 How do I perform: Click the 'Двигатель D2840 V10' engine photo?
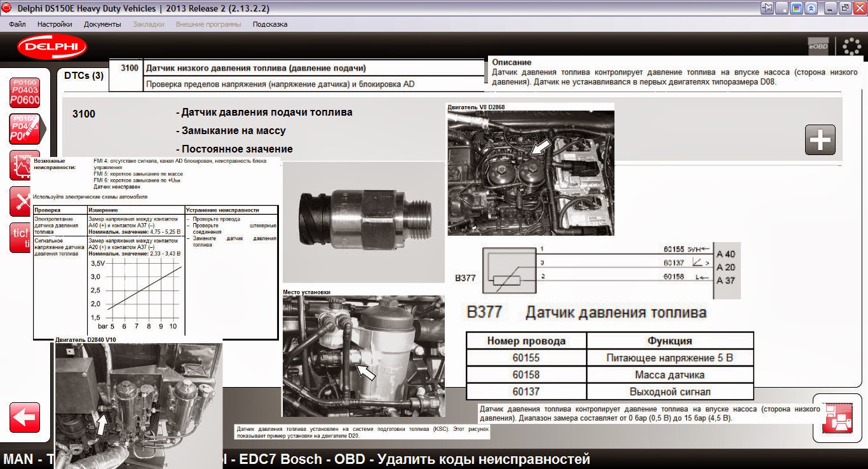click(139, 406)
